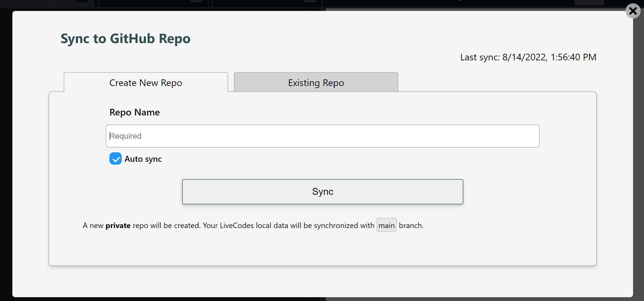The image size is (644, 301).
Task: Click the Sync to GitHub Repo title
Action: pos(125,38)
